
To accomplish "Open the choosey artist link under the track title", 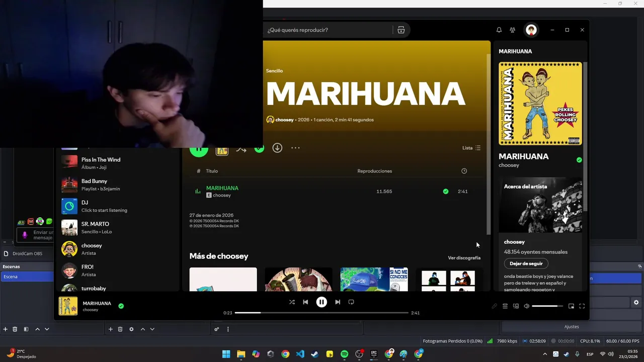I will click(x=222, y=195).
